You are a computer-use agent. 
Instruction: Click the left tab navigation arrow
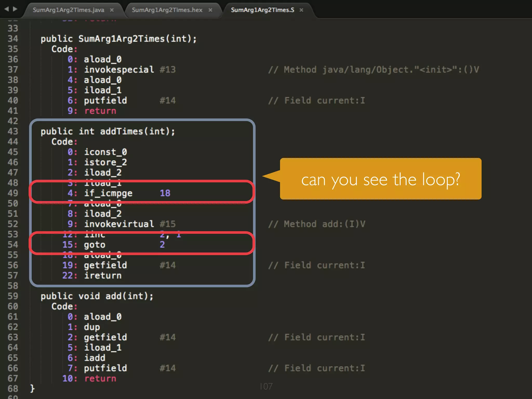[6, 9]
